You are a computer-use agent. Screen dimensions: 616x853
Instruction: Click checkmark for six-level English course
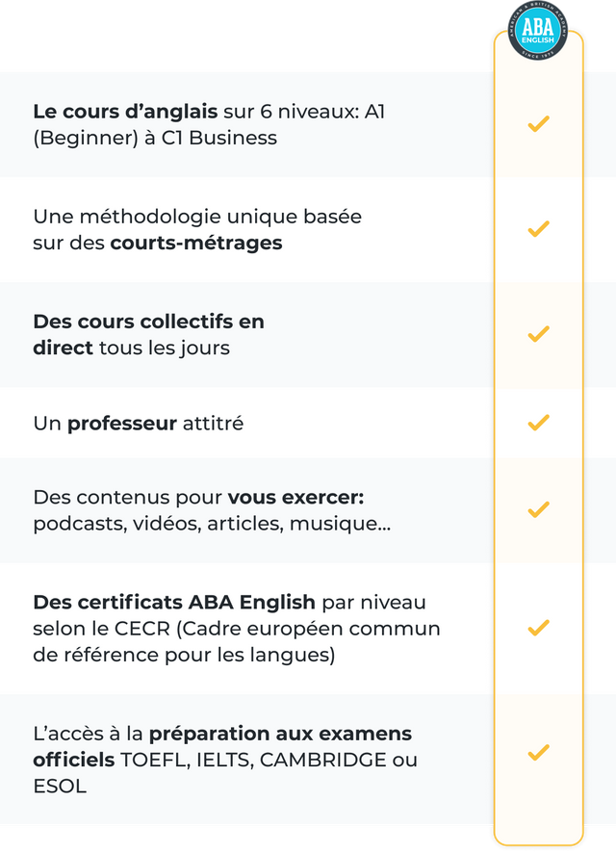pos(538,124)
